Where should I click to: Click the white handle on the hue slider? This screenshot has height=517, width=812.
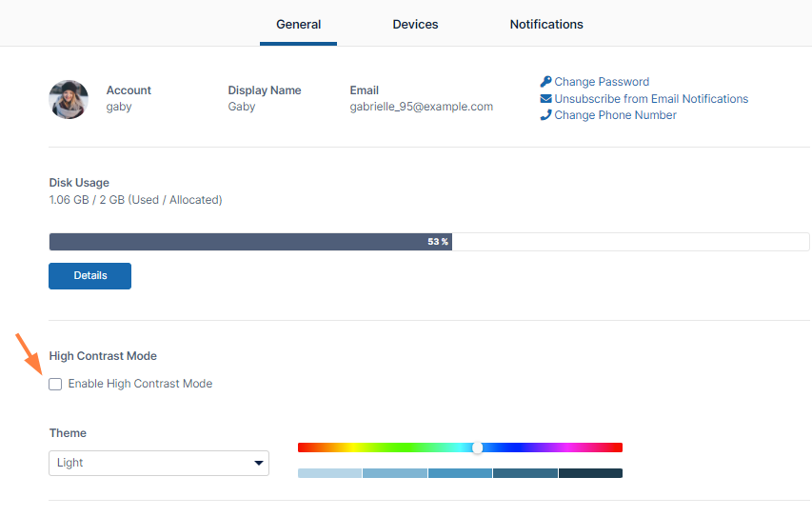click(x=477, y=447)
